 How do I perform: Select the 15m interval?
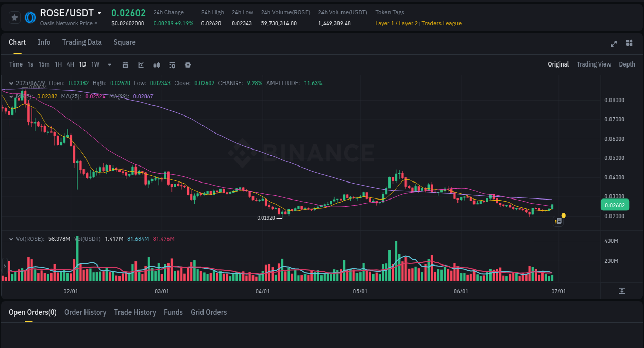pyautogui.click(x=44, y=64)
